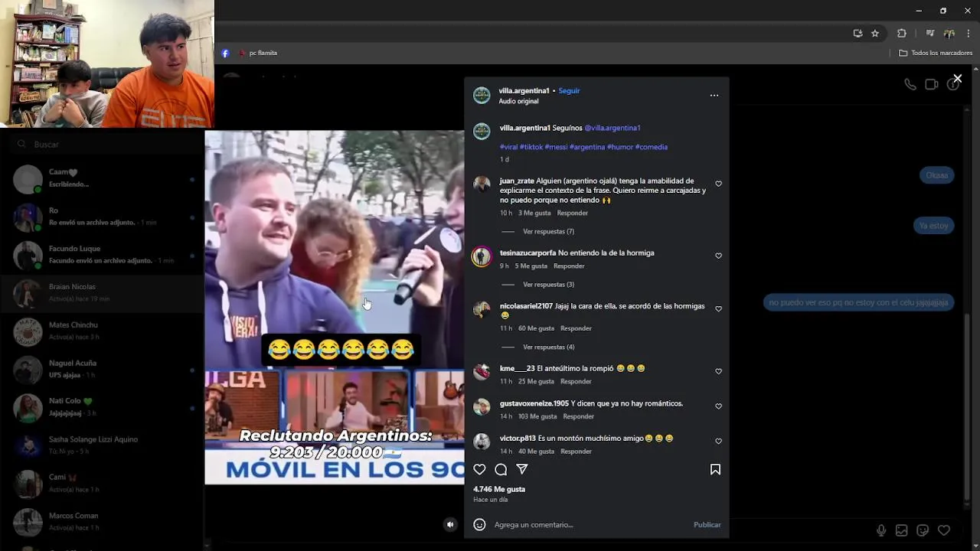
Task: Click Publicar to post comment
Action: 707,525
